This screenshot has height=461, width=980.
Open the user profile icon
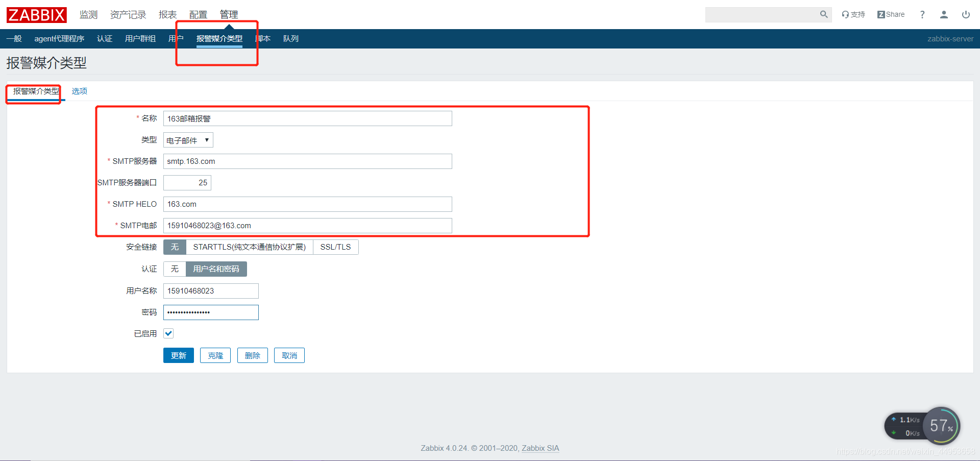pos(944,14)
